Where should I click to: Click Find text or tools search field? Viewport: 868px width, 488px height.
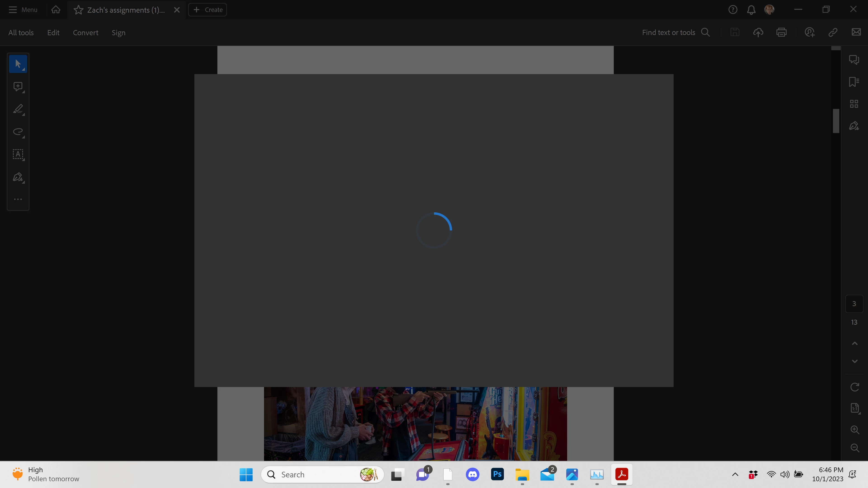click(669, 33)
